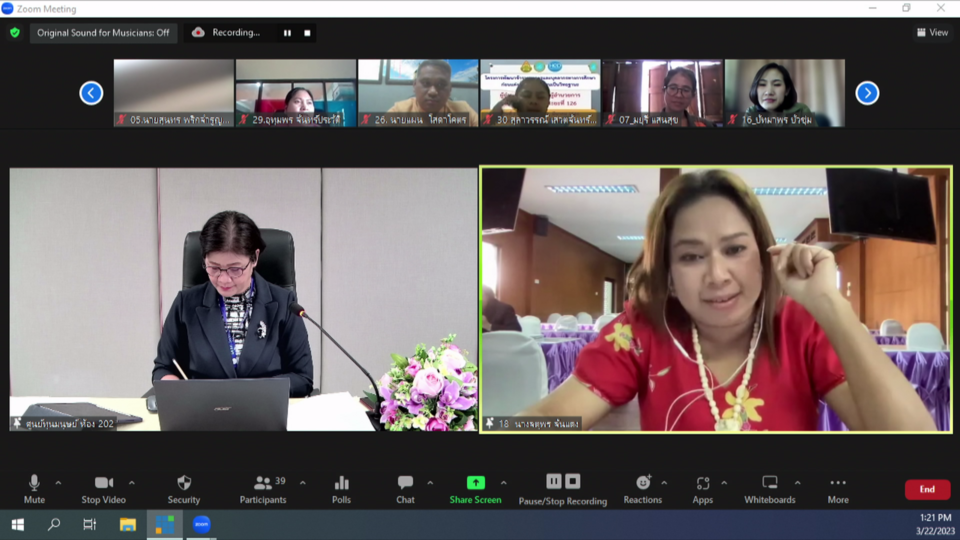Expand video options arrow beside Stop Video

point(131,483)
